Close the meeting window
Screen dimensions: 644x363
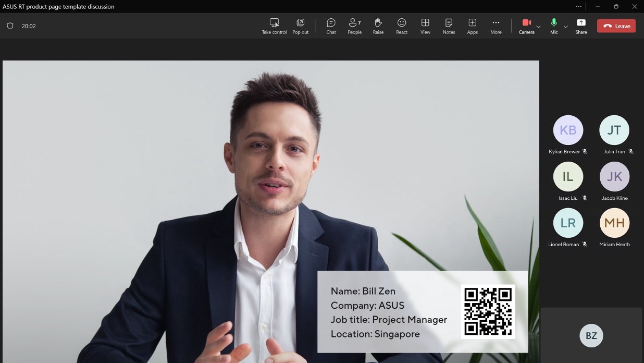[635, 6]
